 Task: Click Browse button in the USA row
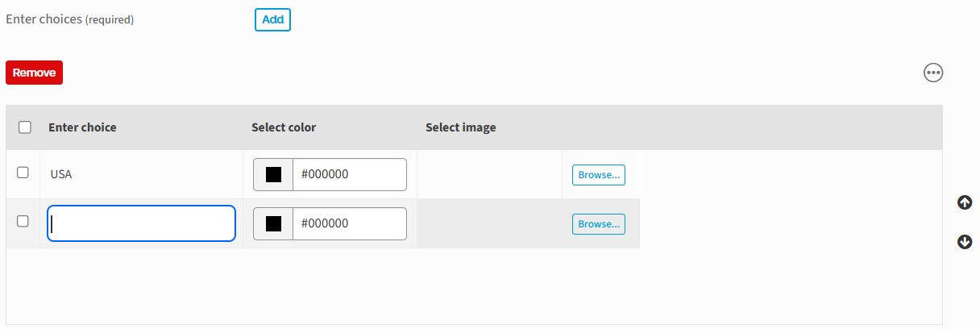(x=598, y=175)
